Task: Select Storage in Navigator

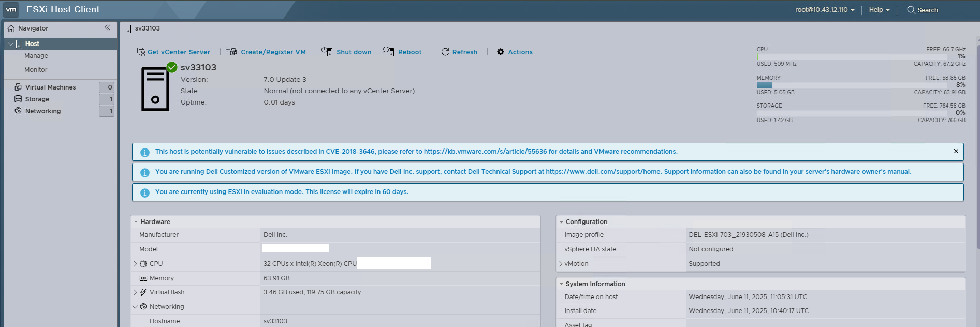Action: coord(37,99)
